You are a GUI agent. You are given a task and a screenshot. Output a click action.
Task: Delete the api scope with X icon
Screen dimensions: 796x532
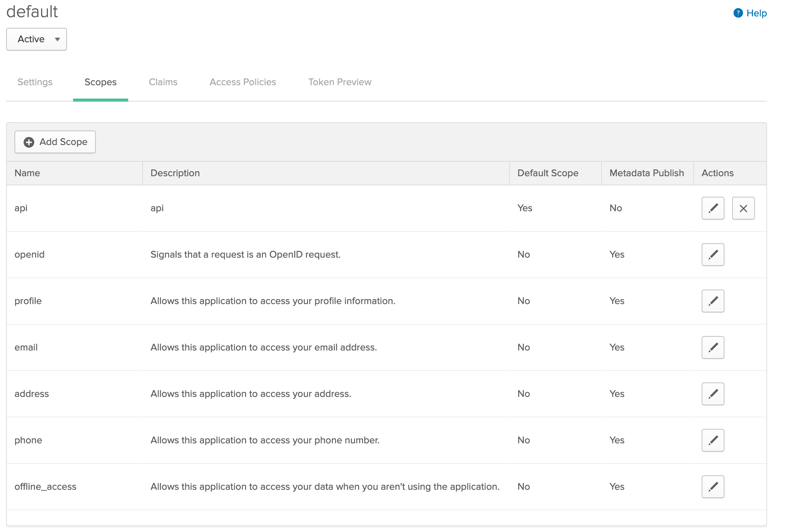pyautogui.click(x=743, y=208)
